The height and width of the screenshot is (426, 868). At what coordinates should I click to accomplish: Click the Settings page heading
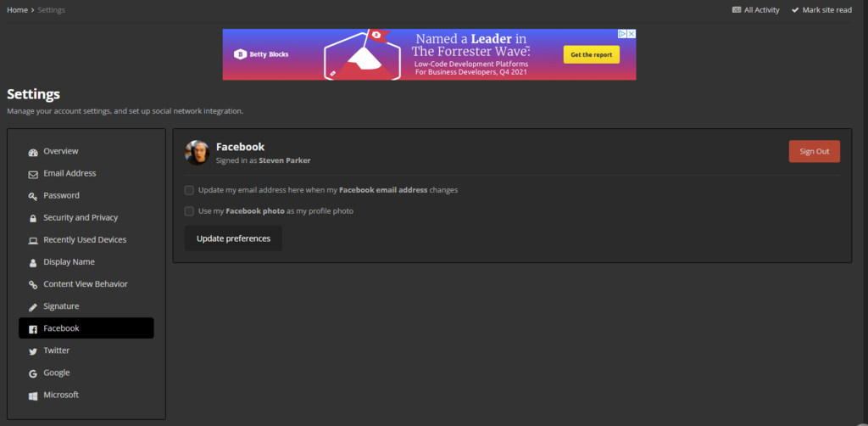33,94
